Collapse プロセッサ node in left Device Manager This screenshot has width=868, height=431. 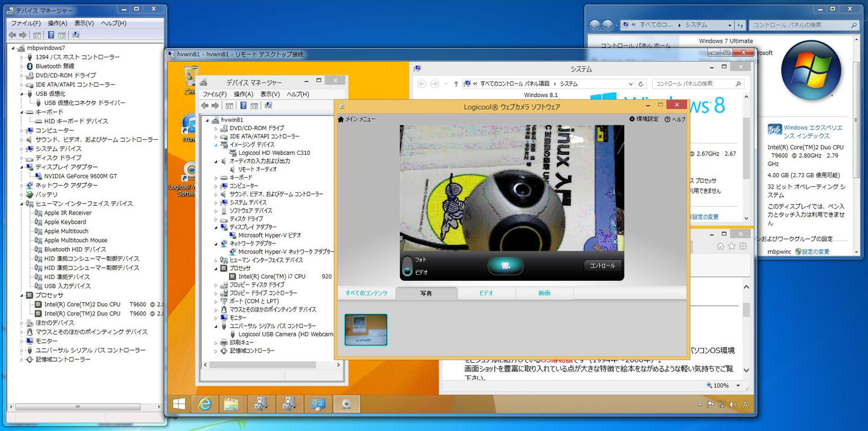tap(22, 295)
